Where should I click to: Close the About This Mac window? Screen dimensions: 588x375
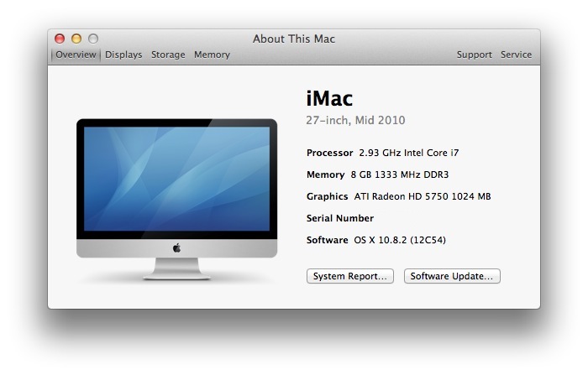coord(60,39)
